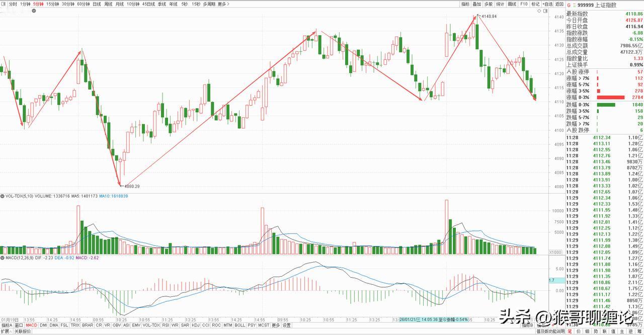Select the 值 tab at bottom right
The width and height of the screenshot is (644, 335).
point(613,331)
